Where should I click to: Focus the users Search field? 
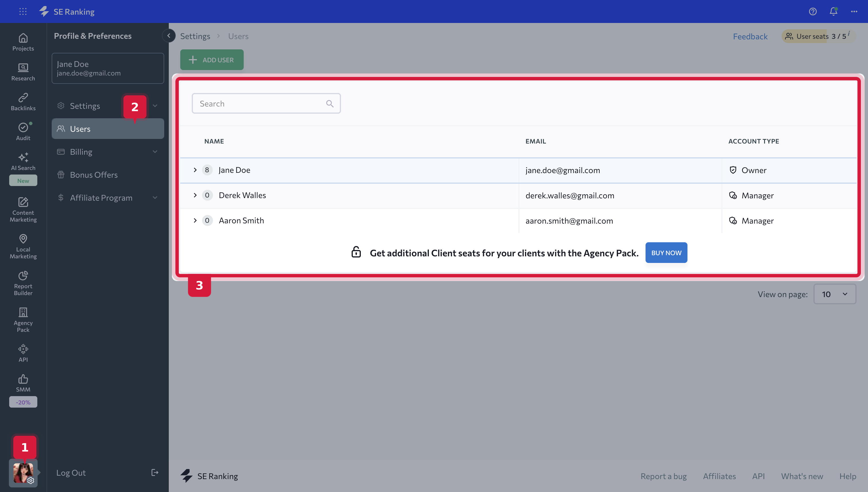(266, 104)
